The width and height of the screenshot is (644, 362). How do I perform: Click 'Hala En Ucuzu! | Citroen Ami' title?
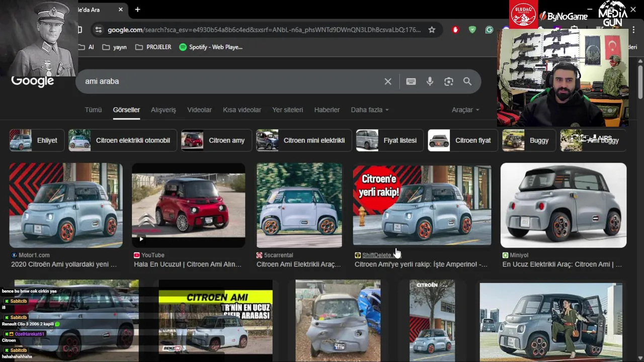point(188,264)
